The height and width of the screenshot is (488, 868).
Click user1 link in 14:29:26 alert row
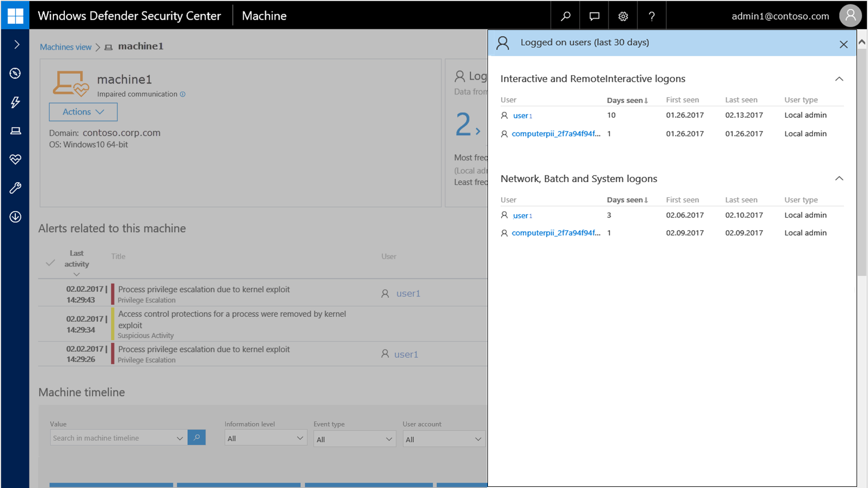pos(406,354)
